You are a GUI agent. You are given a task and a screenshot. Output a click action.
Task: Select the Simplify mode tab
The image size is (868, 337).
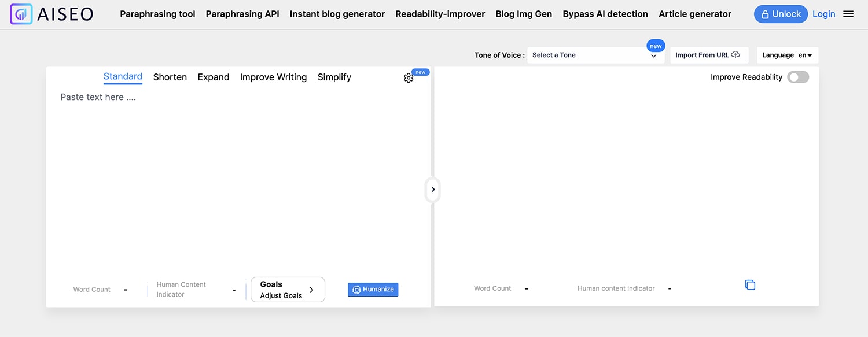tap(334, 77)
